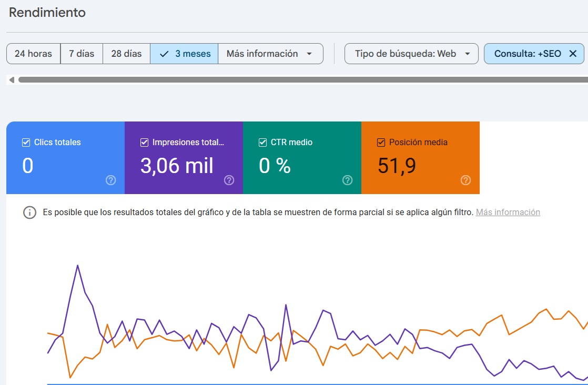Uncheck the Impresiones totales checkbox
588x385 pixels.
click(x=144, y=143)
